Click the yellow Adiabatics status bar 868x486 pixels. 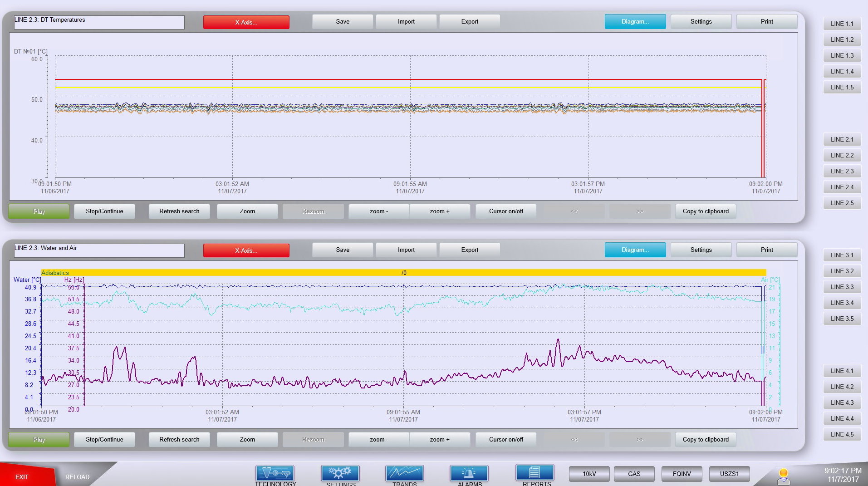(x=403, y=273)
